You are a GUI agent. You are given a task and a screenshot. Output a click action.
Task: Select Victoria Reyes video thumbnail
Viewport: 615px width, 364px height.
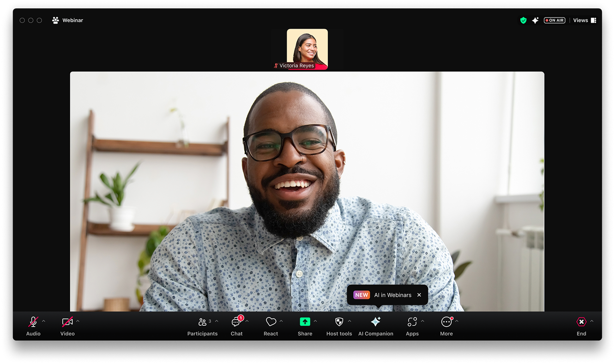coord(307,48)
